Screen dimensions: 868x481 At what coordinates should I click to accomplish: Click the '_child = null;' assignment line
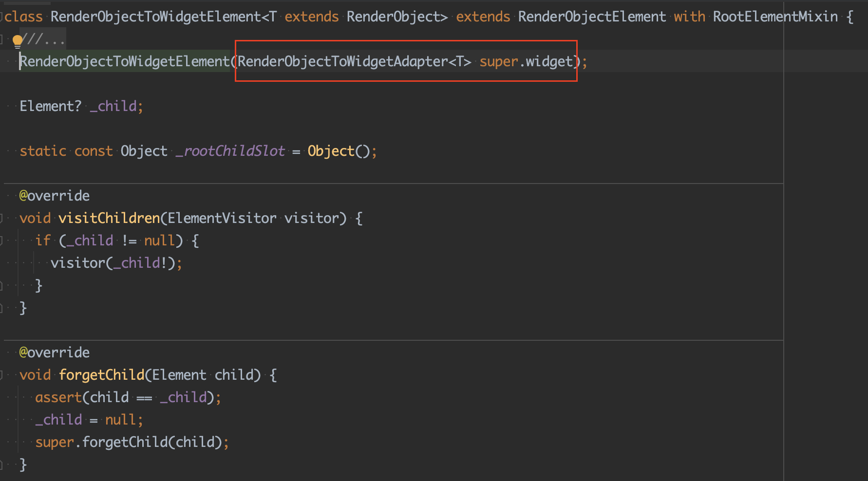coord(89,420)
